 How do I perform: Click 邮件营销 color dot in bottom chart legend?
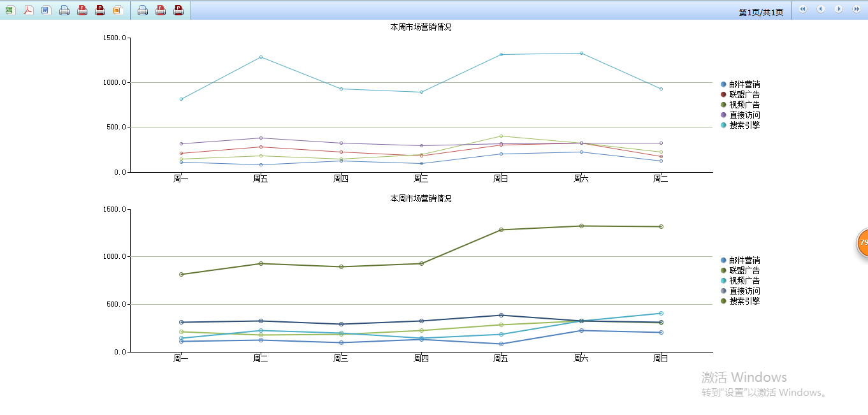(723, 260)
